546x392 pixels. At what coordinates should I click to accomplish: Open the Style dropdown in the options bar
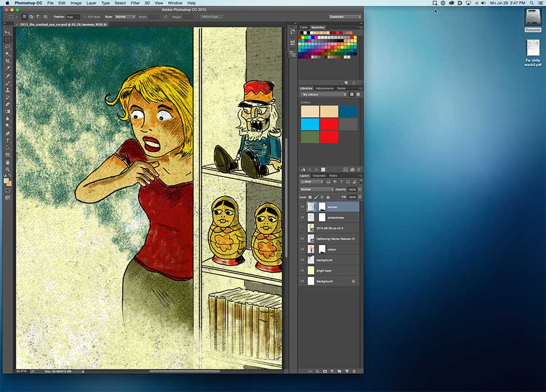tap(124, 17)
